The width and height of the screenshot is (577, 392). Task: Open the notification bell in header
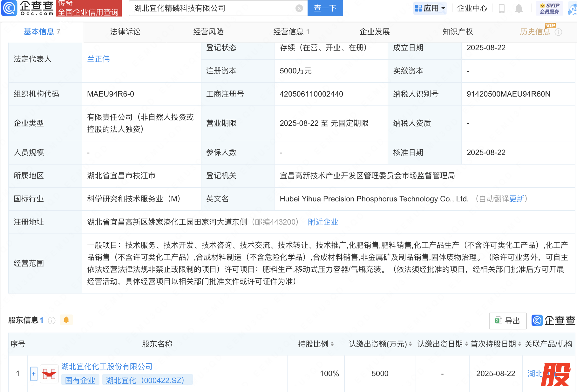point(519,8)
